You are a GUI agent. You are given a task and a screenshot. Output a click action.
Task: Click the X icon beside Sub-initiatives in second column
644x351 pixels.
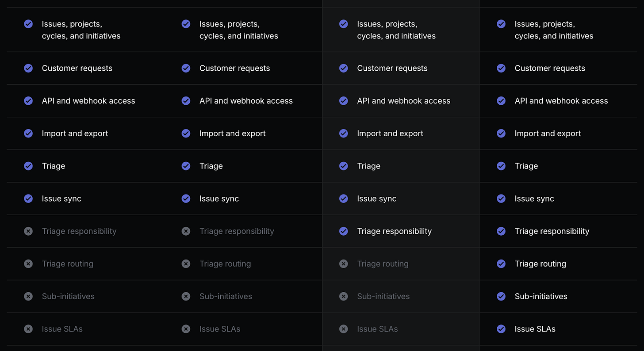coord(186,297)
